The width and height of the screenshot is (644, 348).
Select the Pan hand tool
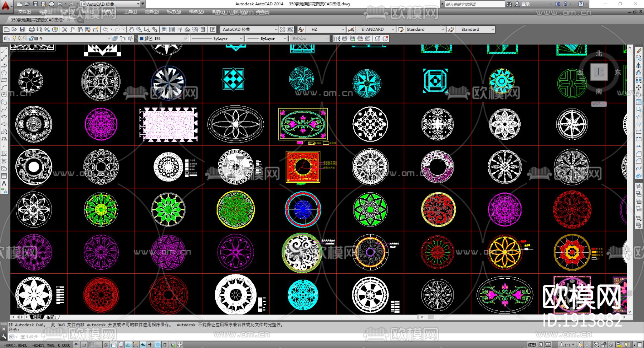pos(131,29)
